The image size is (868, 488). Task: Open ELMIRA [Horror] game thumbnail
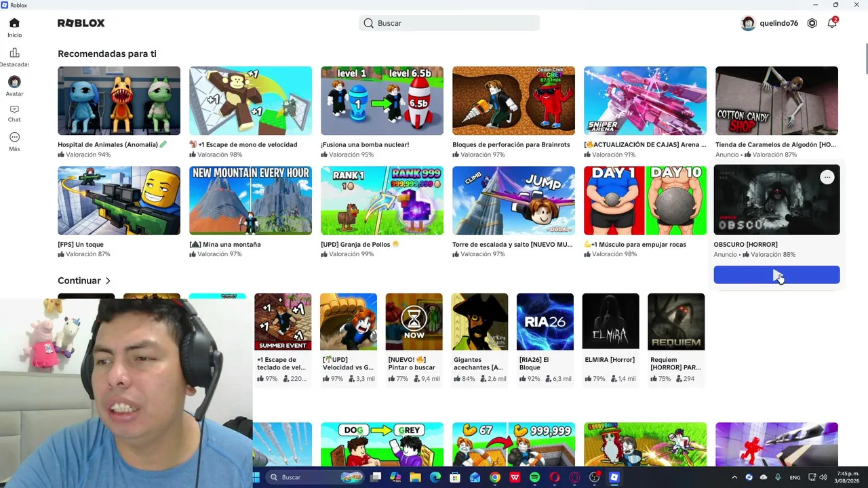coord(610,322)
